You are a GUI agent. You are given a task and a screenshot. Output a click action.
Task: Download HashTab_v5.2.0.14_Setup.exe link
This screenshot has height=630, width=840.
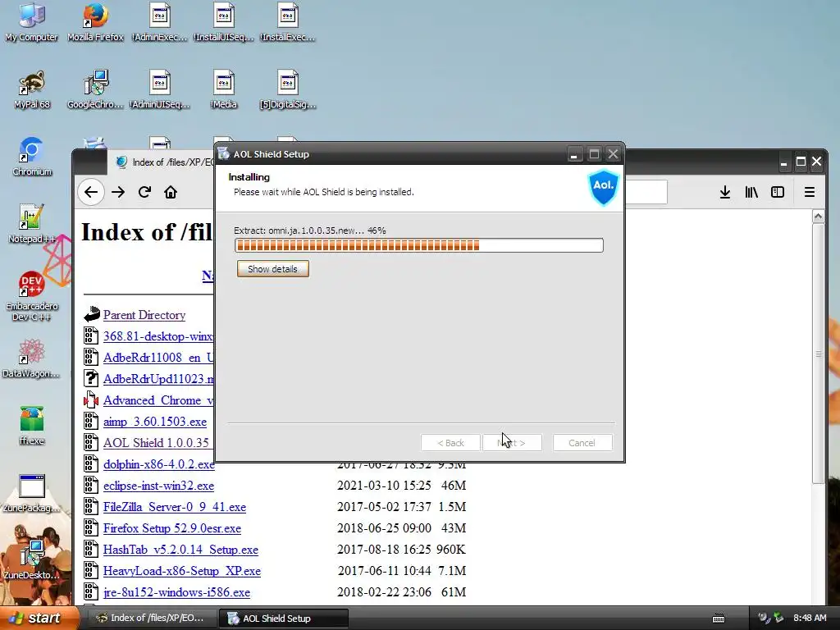[180, 550]
